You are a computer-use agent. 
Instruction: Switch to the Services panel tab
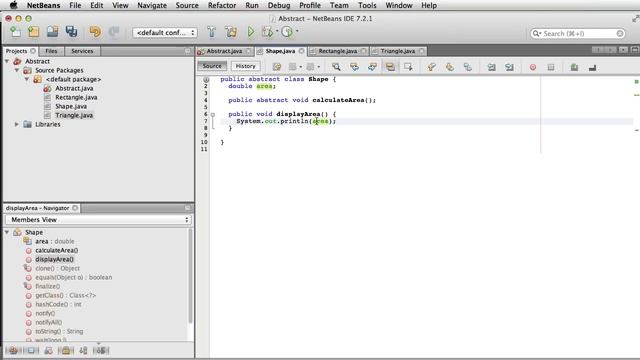pos(82,51)
